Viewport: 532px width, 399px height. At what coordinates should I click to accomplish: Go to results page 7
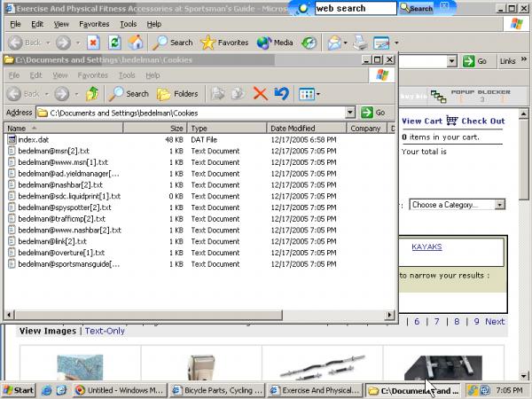(436, 321)
